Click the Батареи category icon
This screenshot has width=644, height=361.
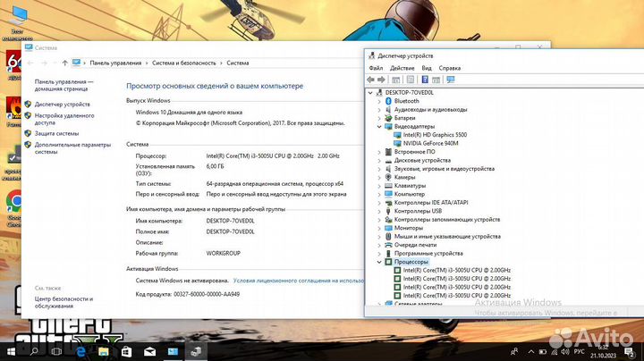point(388,118)
